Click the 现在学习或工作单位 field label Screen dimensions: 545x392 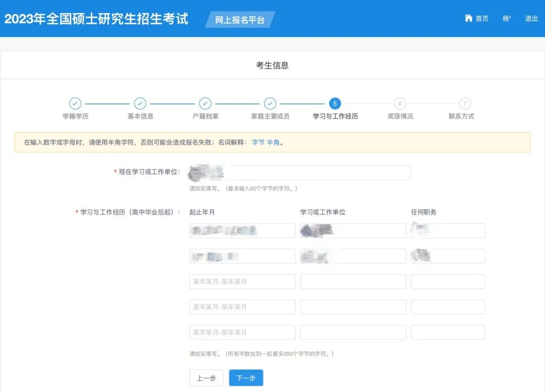149,172
